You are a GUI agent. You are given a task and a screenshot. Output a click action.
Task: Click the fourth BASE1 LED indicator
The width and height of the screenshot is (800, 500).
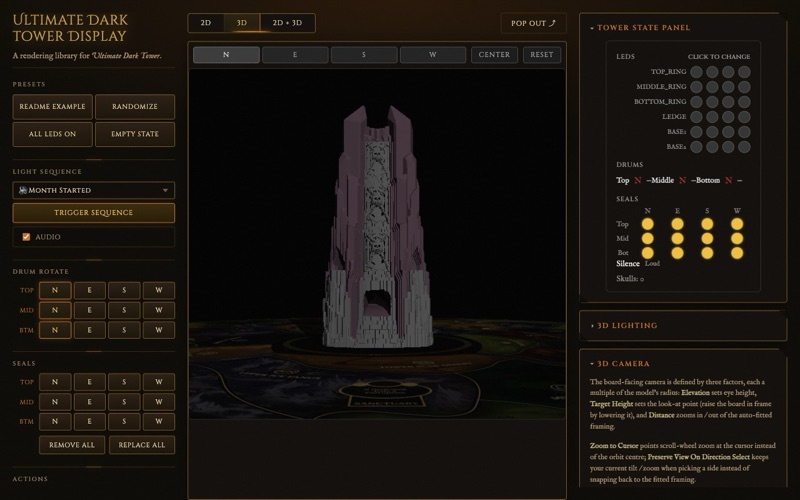(744, 132)
